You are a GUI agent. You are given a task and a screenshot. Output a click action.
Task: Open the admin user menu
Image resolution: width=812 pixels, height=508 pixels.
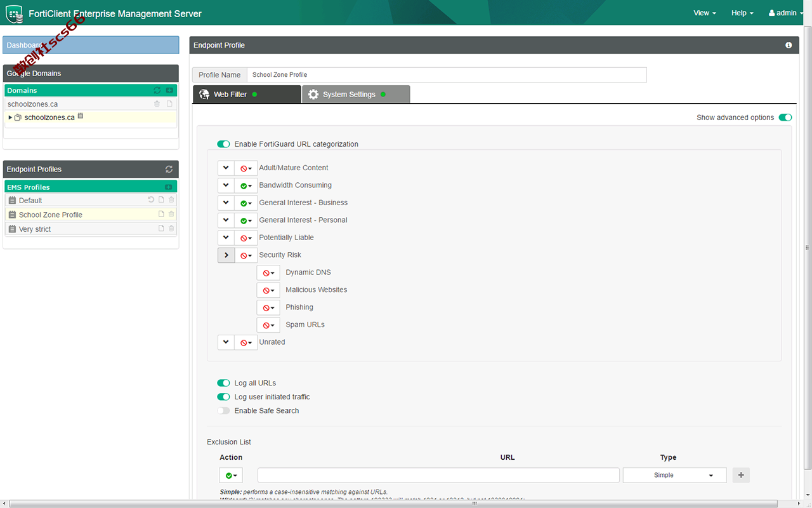pyautogui.click(x=785, y=13)
